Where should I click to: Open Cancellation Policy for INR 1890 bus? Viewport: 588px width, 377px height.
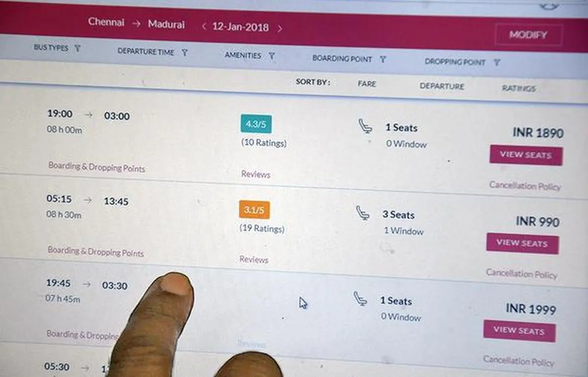[x=525, y=186]
